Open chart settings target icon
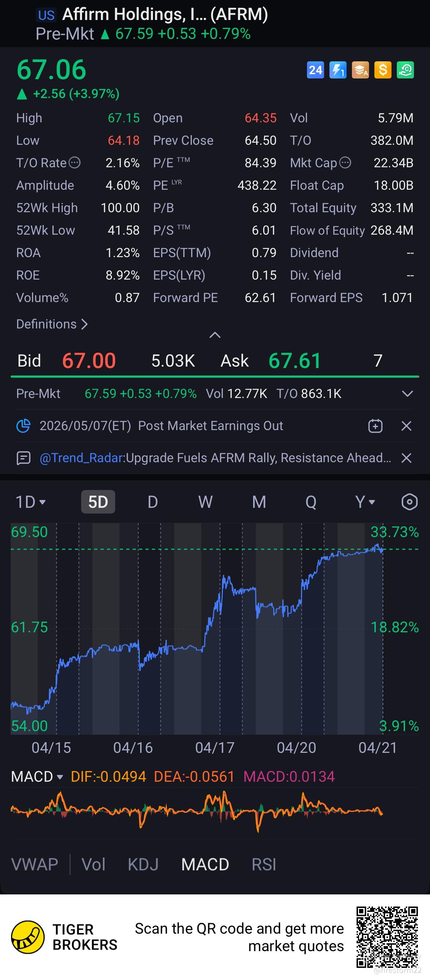 coord(409,502)
